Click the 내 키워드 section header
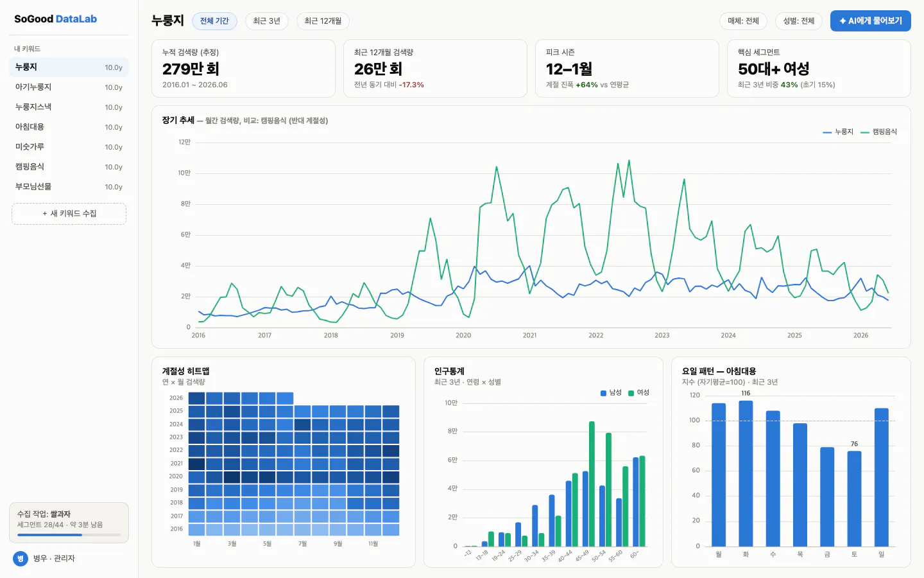This screenshot has height=578, width=924. (28, 49)
